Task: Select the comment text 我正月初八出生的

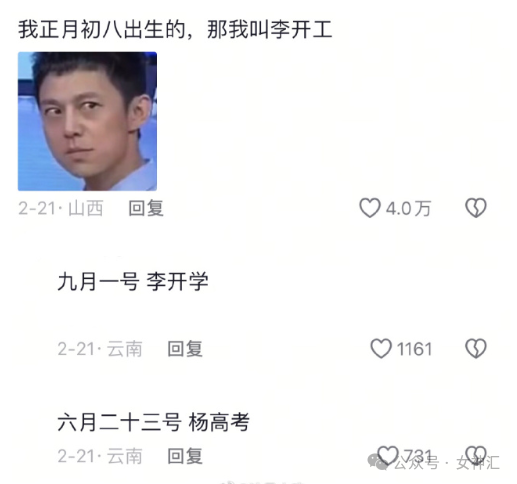Action: pyautogui.click(x=101, y=30)
